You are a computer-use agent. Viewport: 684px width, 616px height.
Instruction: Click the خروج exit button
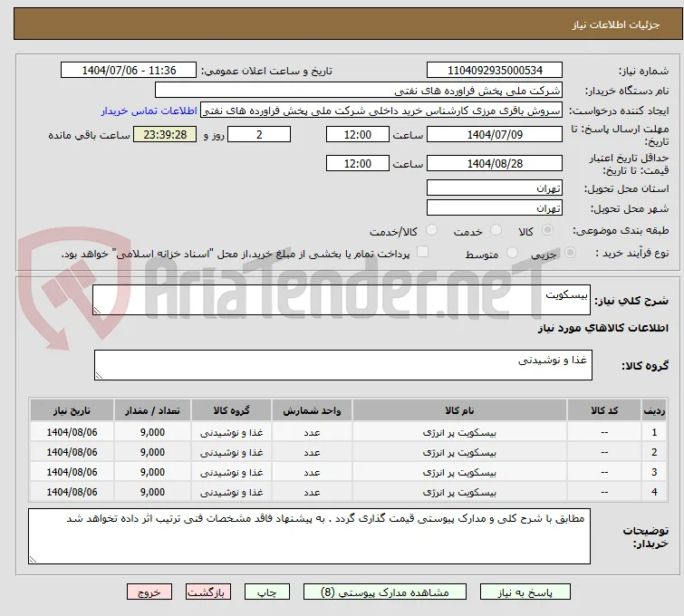[x=149, y=592]
